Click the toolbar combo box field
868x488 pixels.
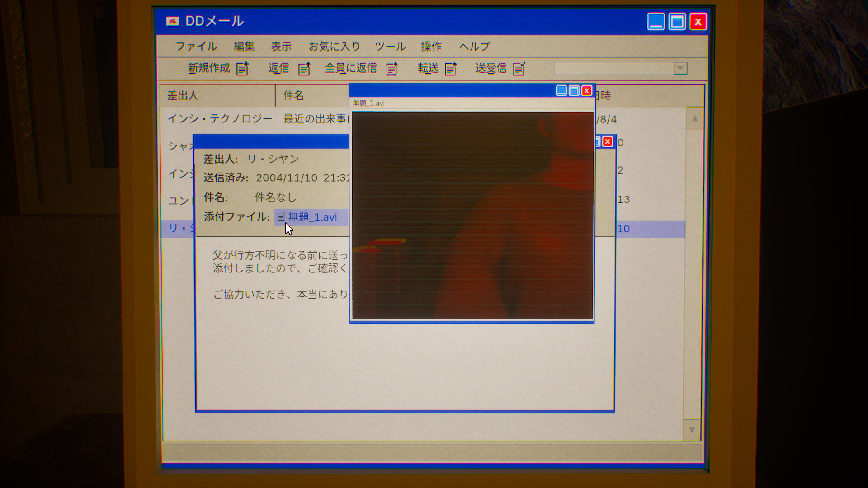613,68
